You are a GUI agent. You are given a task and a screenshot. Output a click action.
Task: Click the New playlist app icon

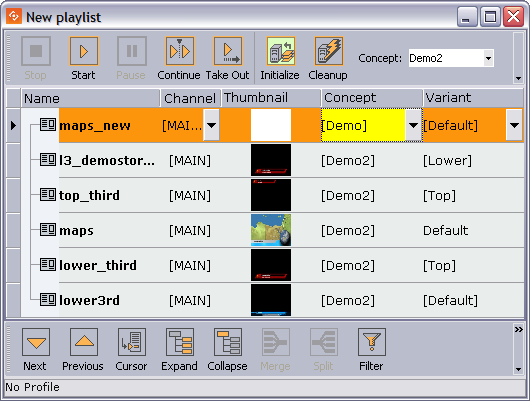[14, 16]
